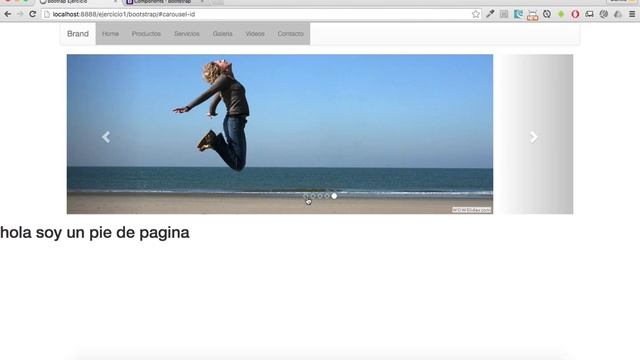Select the active fifth carousel indicator dot

(334, 196)
